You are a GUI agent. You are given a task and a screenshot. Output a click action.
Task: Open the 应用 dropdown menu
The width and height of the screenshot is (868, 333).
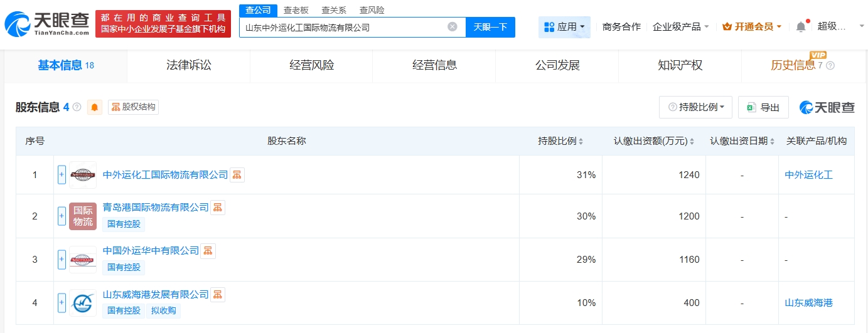click(564, 27)
